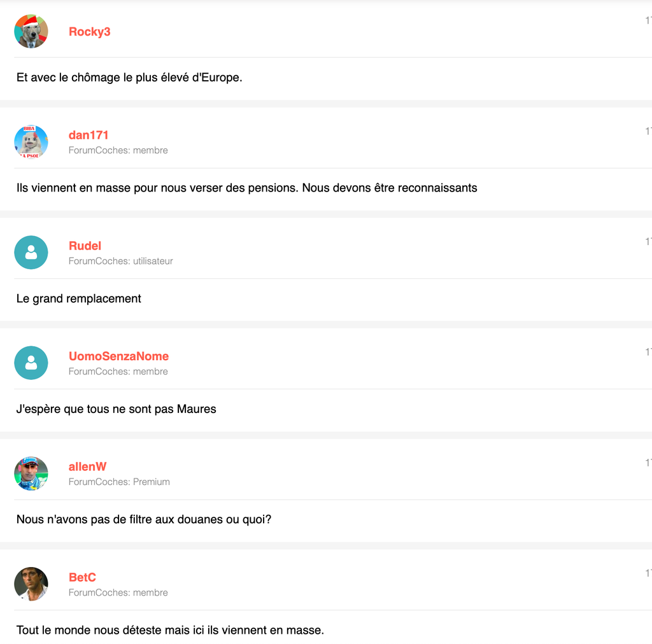
Task: Select dan171's message about pensions
Action: 246,188
